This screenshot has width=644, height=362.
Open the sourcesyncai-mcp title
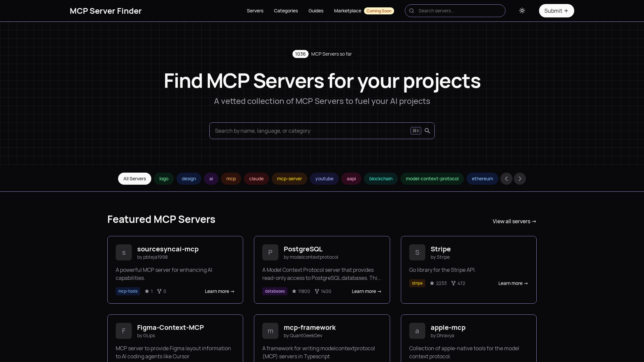coord(168,249)
